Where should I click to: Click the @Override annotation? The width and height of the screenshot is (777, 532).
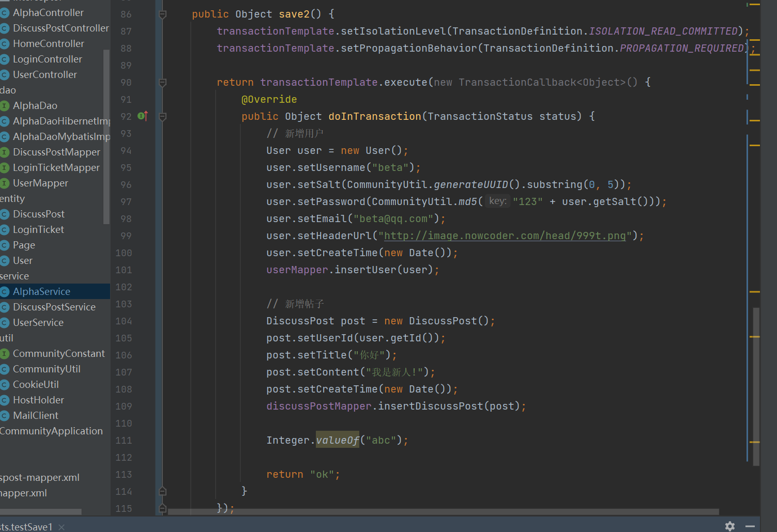(x=269, y=99)
